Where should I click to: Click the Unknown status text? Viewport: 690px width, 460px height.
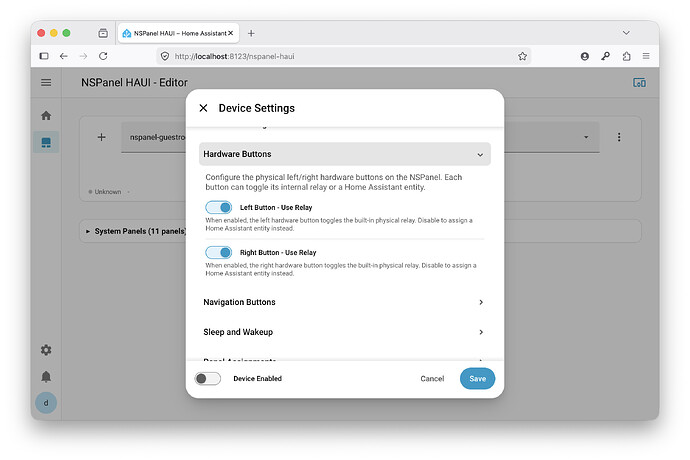108,192
